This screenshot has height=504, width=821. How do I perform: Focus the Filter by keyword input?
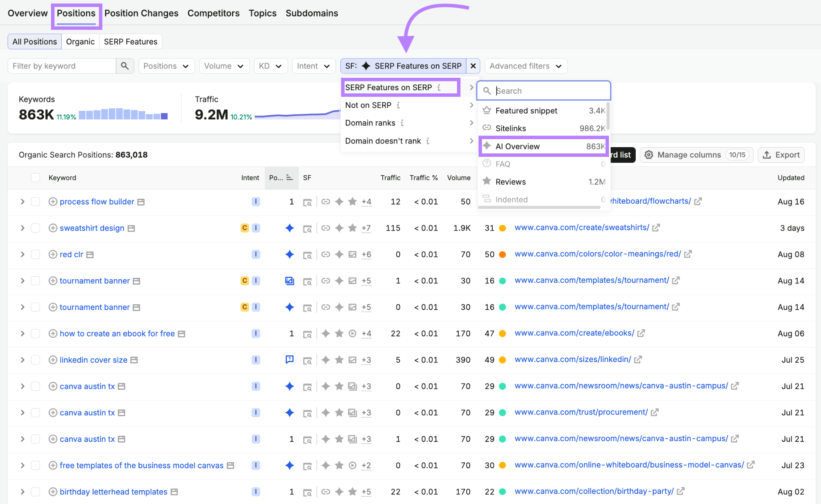[62, 66]
